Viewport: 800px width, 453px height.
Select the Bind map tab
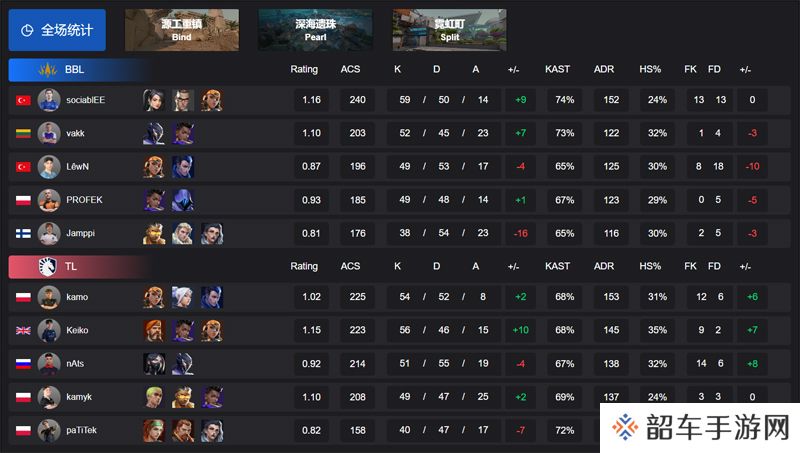[x=182, y=30]
